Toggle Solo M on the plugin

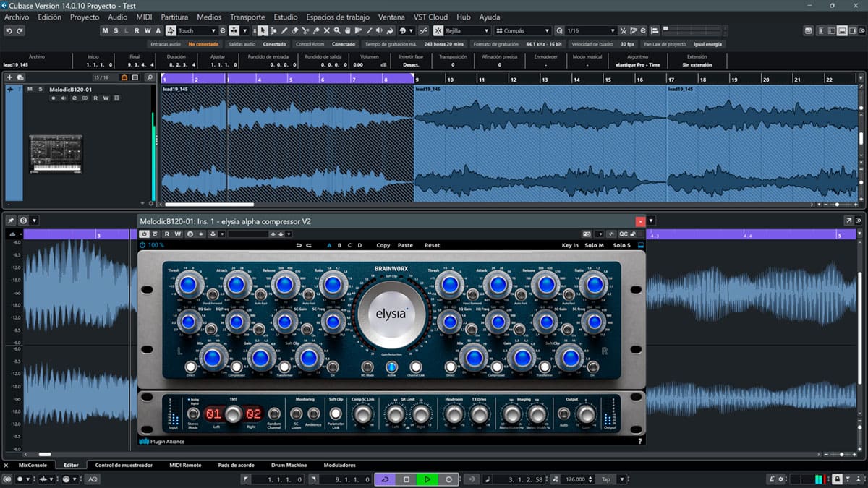pyautogui.click(x=594, y=245)
